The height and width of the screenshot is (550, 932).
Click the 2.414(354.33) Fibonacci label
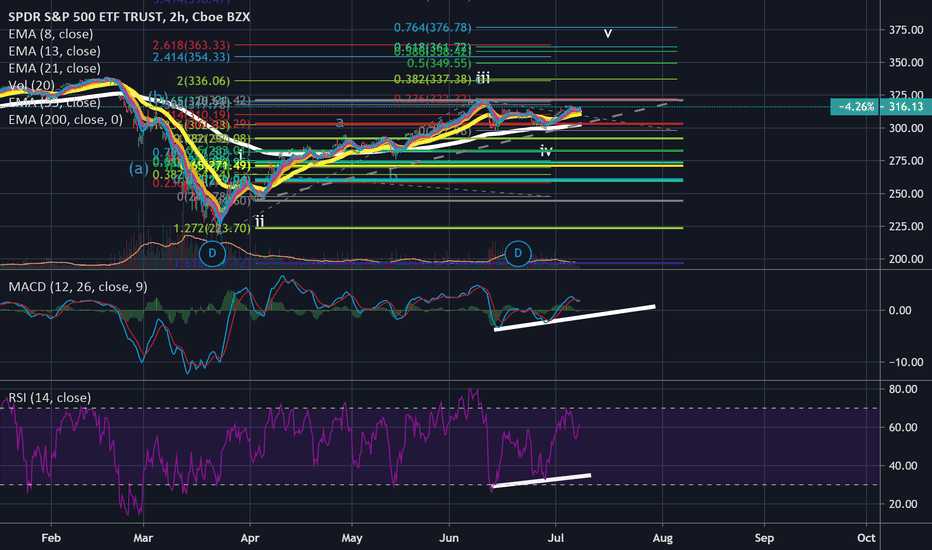(x=191, y=57)
